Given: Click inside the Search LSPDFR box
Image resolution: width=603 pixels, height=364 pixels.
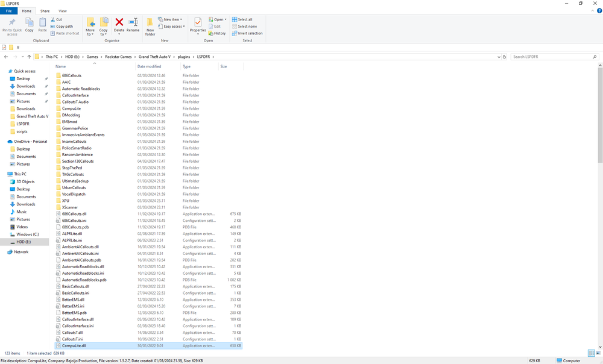Looking at the screenshot, I should pyautogui.click(x=554, y=56).
